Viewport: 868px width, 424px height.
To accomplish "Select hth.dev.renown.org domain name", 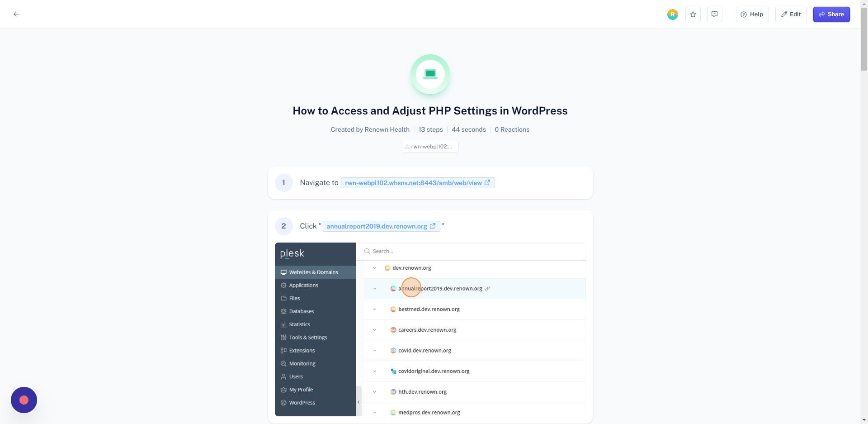I will pyautogui.click(x=422, y=392).
